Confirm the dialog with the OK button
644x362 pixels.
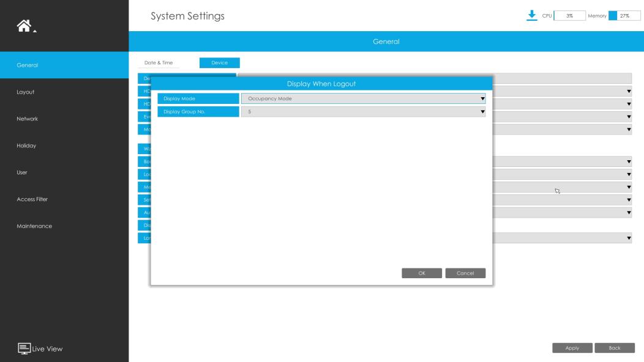point(421,273)
